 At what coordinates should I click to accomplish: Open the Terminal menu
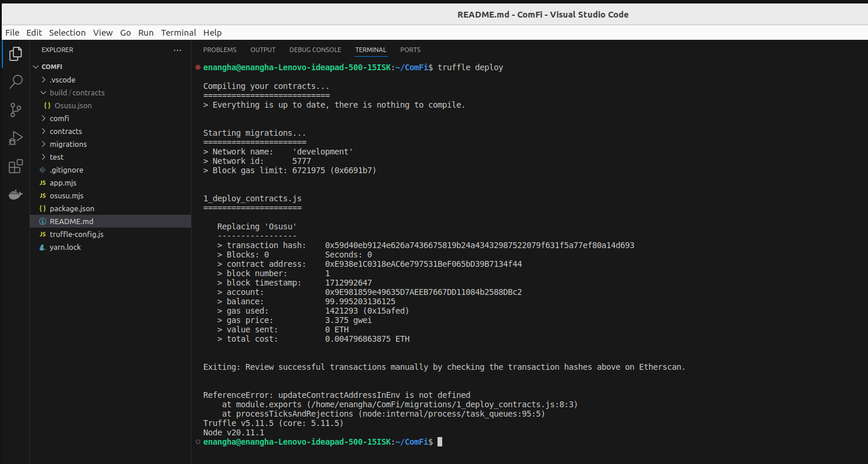click(180, 33)
